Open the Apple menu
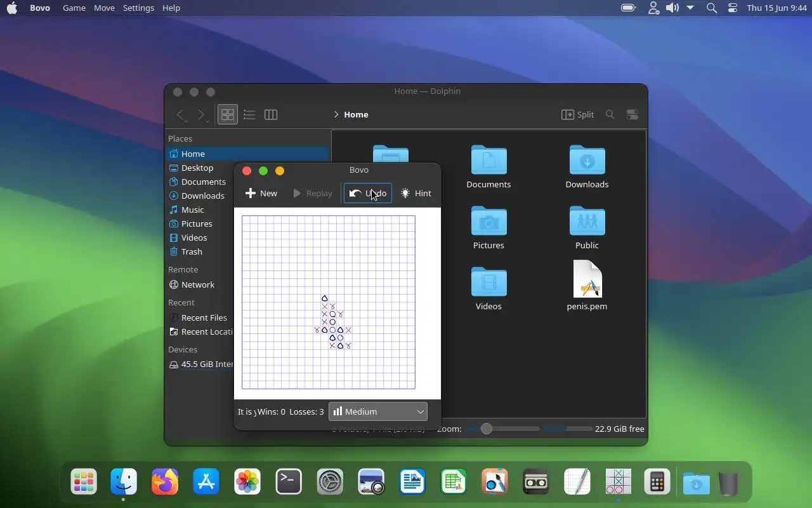 [12, 8]
